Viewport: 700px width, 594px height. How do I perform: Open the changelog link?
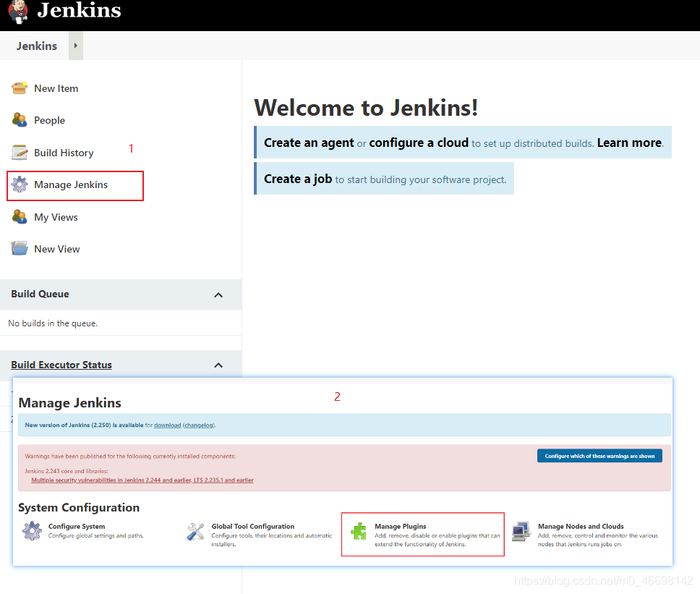click(x=199, y=425)
